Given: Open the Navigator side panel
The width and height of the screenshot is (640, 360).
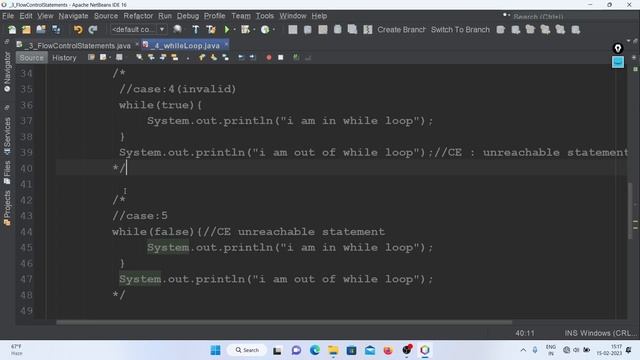Looking at the screenshot, I should 7,72.
